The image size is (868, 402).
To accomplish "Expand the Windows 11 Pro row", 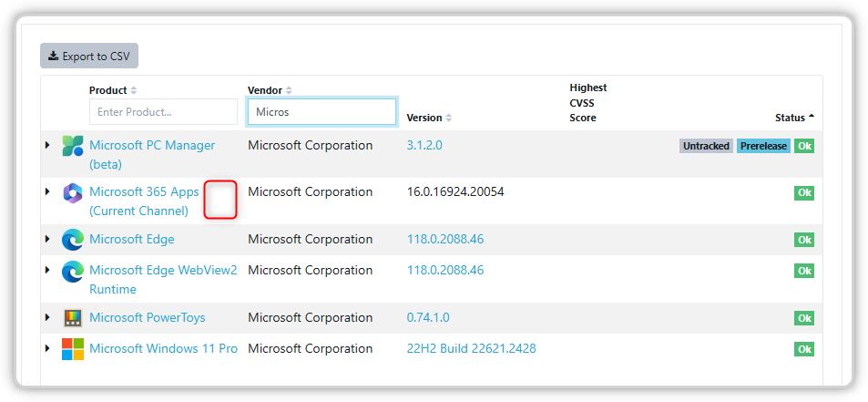I will (x=47, y=348).
